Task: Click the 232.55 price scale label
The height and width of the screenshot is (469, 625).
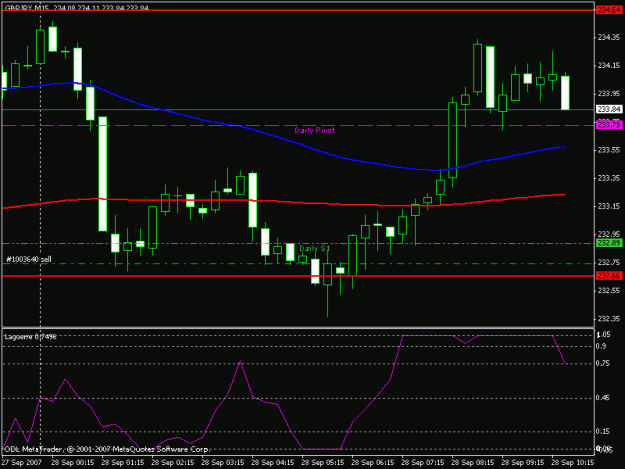Action: click(609, 290)
